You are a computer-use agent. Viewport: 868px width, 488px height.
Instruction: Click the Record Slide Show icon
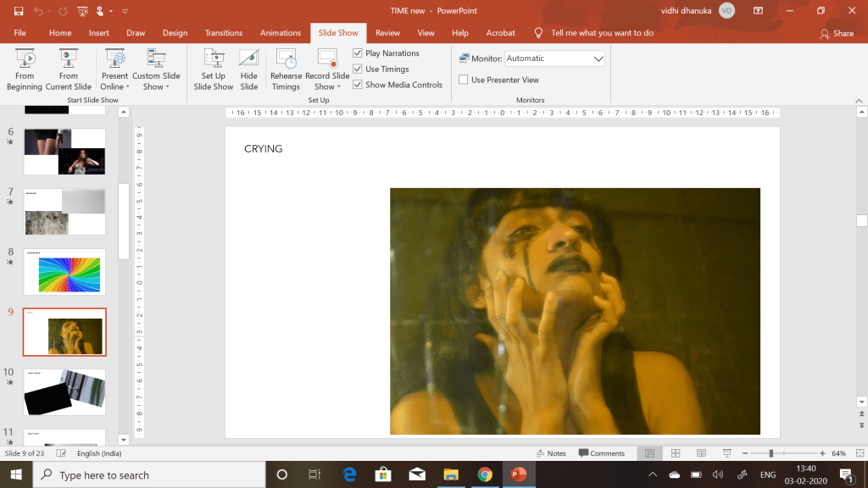(x=327, y=59)
